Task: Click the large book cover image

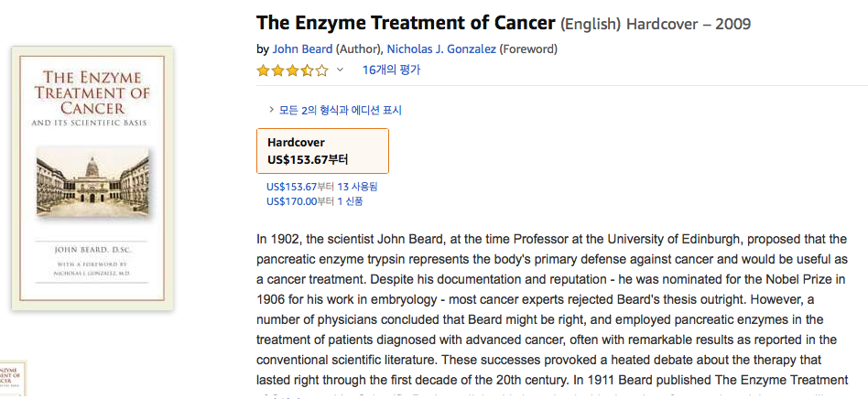Action: point(92,178)
